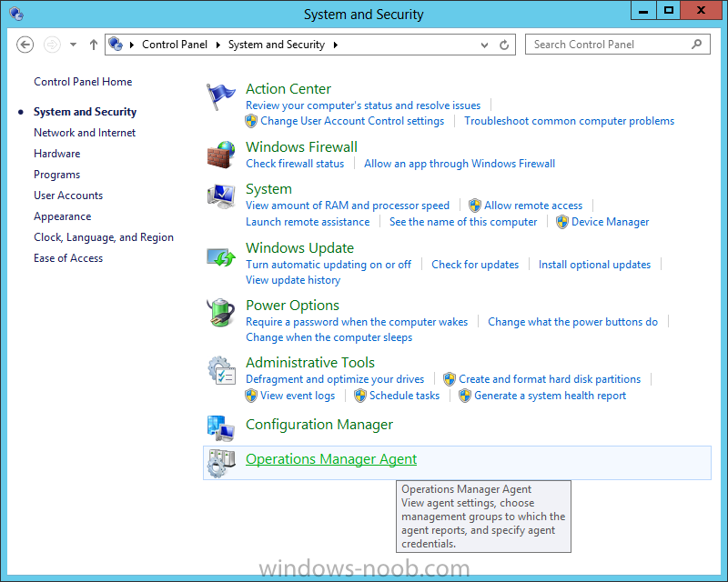
Task: Click the System computer monitor icon
Action: [x=221, y=196]
